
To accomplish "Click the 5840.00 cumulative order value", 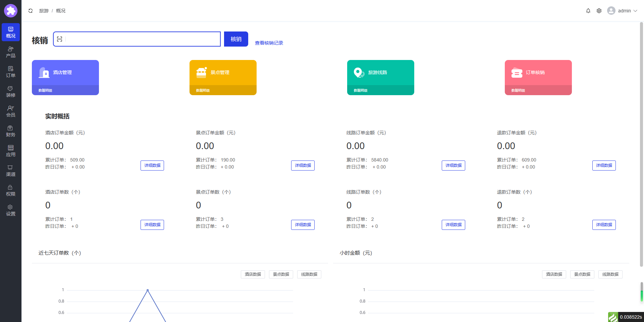I will tap(380, 160).
